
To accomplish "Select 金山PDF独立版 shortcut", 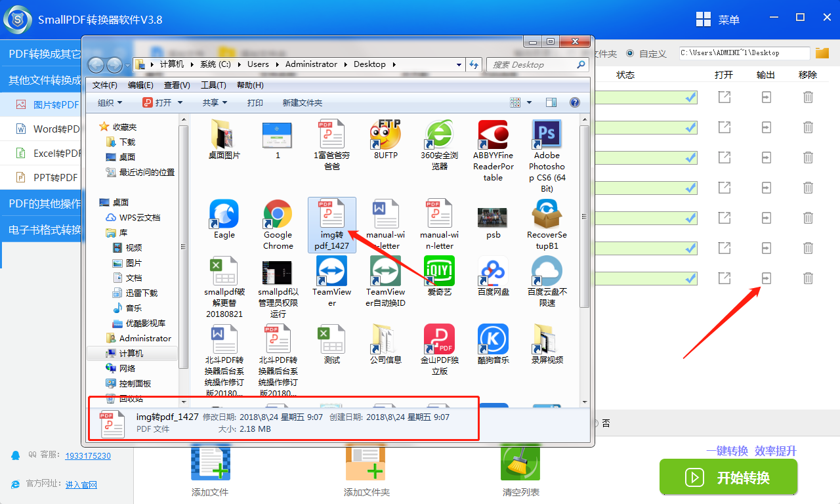I will 440,350.
